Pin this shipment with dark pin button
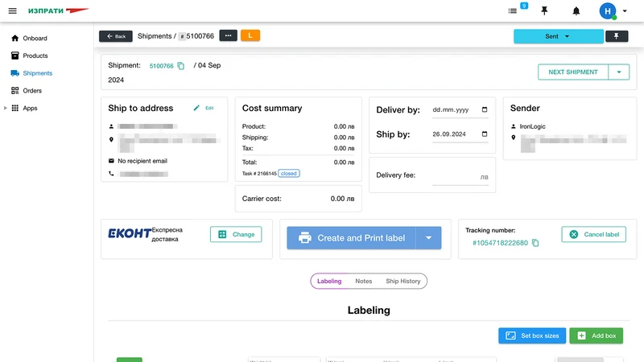This screenshot has height=362, width=644. point(617,36)
